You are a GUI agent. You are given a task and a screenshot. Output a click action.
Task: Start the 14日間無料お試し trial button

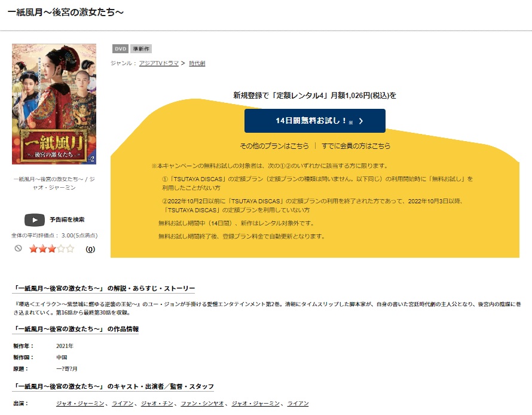315,121
